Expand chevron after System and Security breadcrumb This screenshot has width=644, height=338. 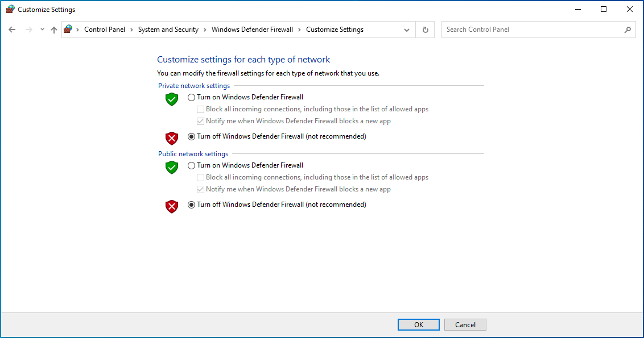coord(205,30)
